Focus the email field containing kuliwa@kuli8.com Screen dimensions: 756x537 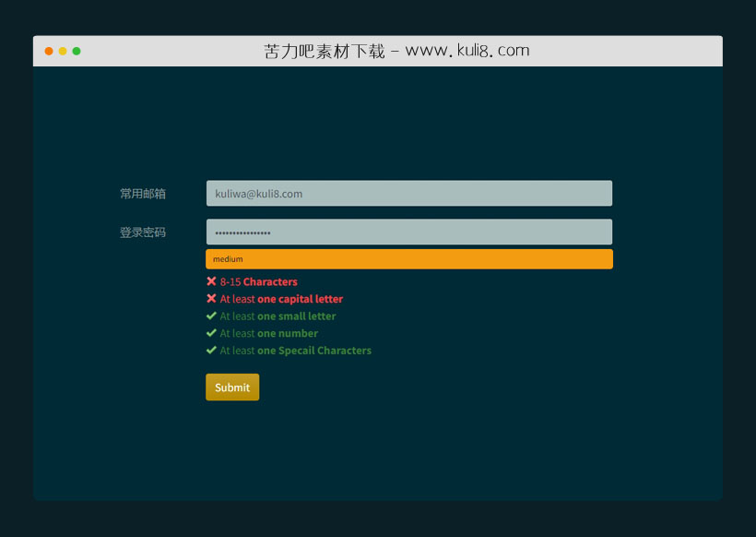[x=408, y=194]
